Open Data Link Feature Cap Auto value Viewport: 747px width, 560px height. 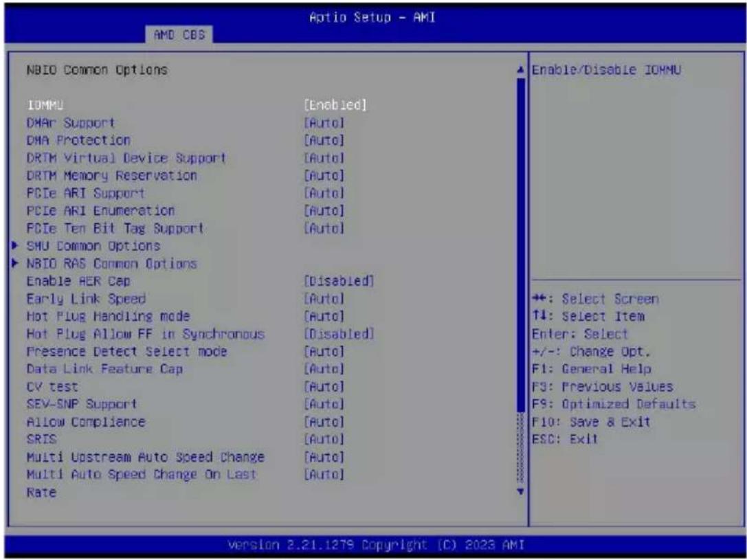324,370
